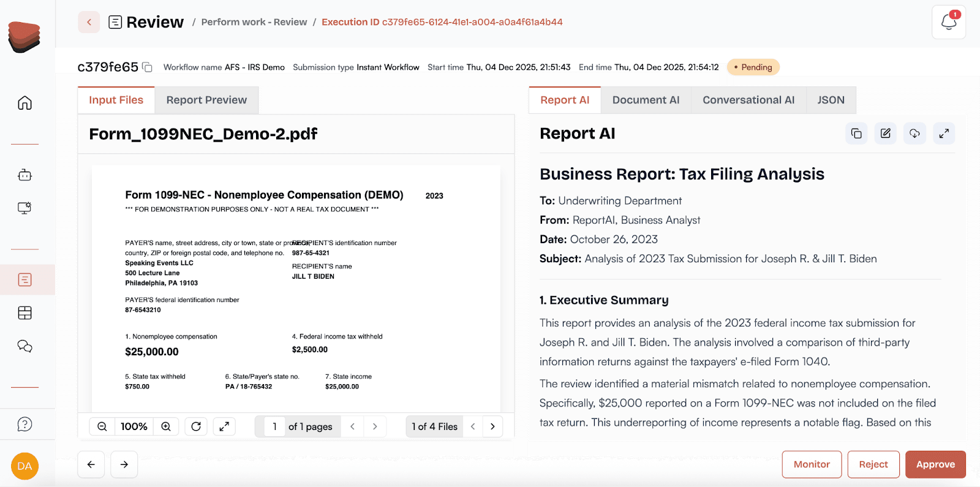The width and height of the screenshot is (980, 487).
Task: Click the Pending status badge
Action: pyautogui.click(x=753, y=67)
